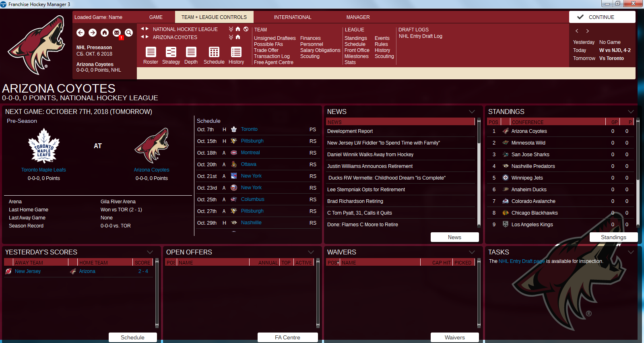644x343 pixels.
Task: Open the Open Offers panel dropdown chevron
Action: tap(311, 252)
